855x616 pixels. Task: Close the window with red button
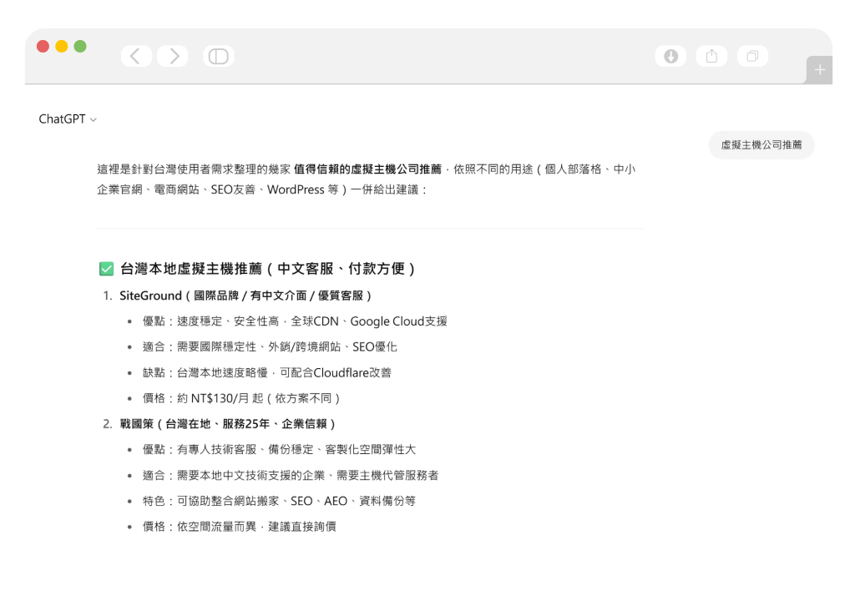pyautogui.click(x=43, y=47)
